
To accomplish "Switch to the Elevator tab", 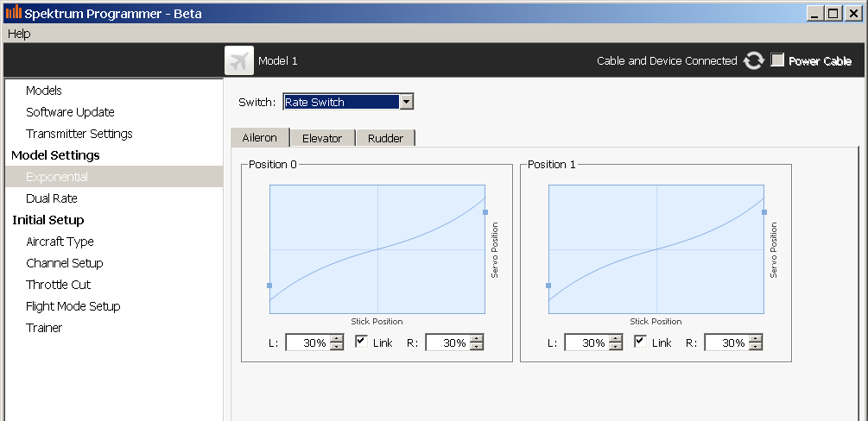I will 321,138.
